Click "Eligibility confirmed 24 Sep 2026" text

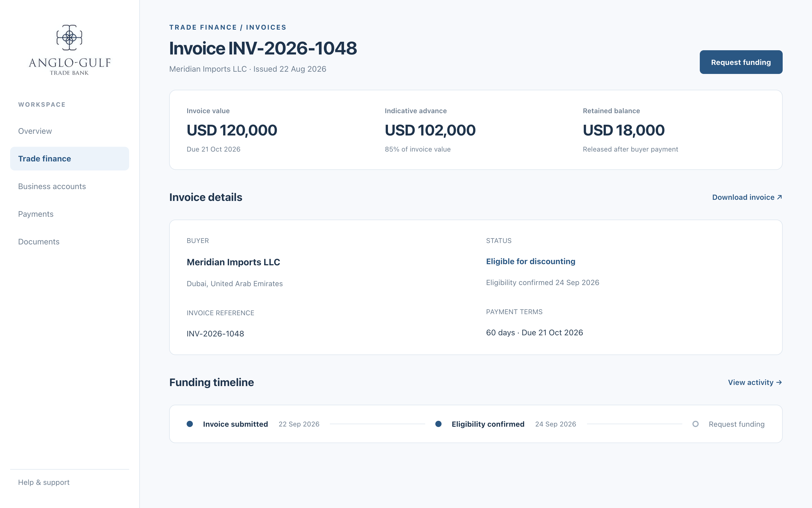(x=542, y=283)
